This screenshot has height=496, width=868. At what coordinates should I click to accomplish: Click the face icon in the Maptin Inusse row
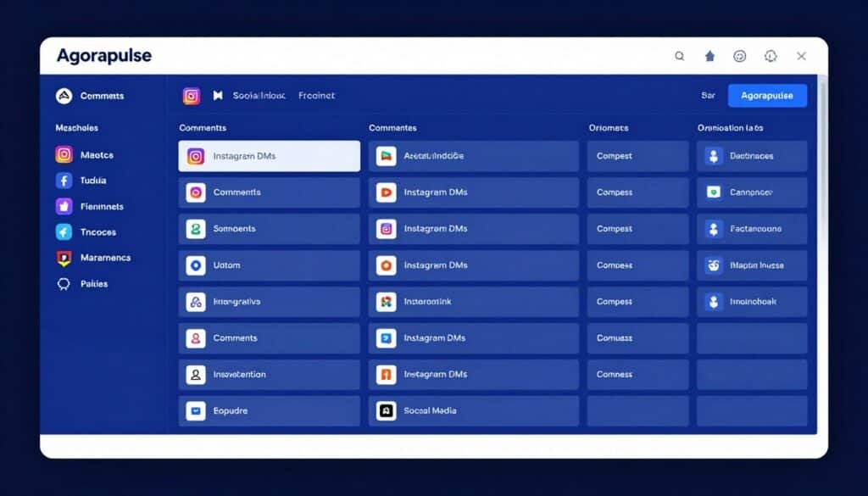coord(714,265)
